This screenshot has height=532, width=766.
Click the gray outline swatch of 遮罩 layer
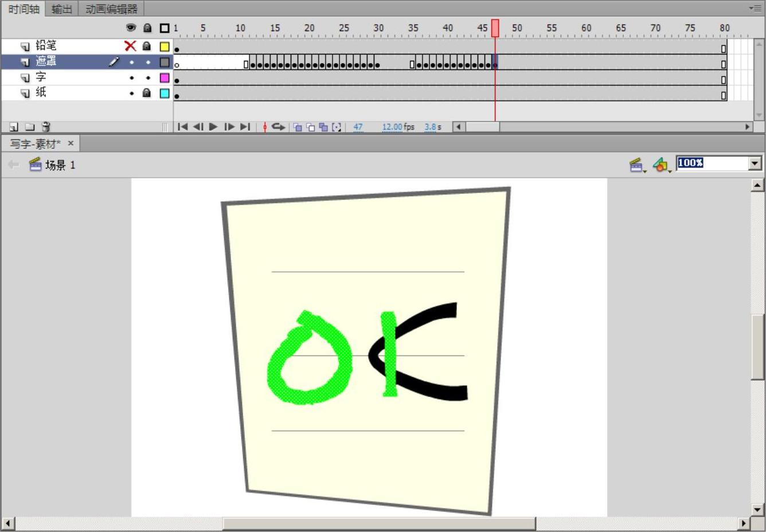pyautogui.click(x=165, y=62)
